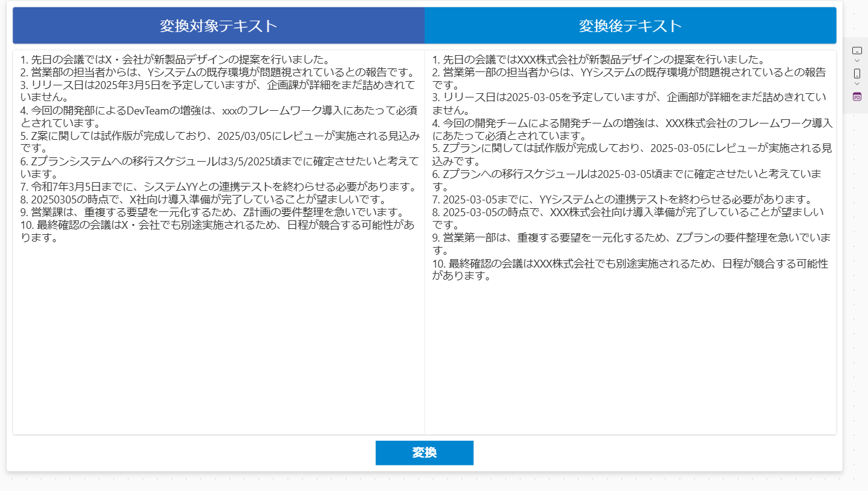Click source line 6 containing 3/5/2025頃までに

[219, 167]
